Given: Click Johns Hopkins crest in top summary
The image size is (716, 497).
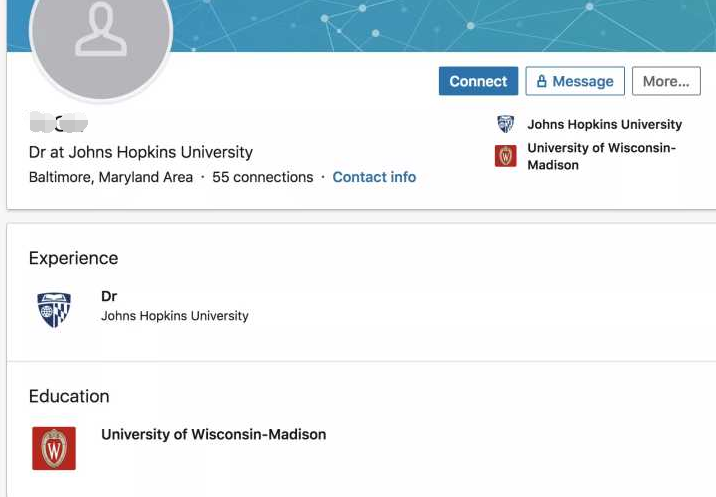Looking at the screenshot, I should coord(505,124).
